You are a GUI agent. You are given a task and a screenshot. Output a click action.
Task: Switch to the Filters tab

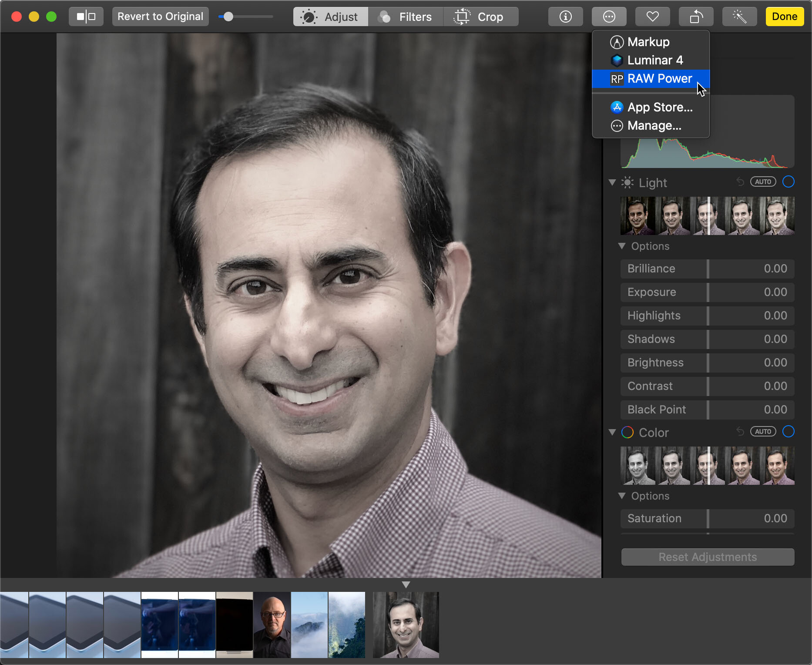tap(406, 17)
